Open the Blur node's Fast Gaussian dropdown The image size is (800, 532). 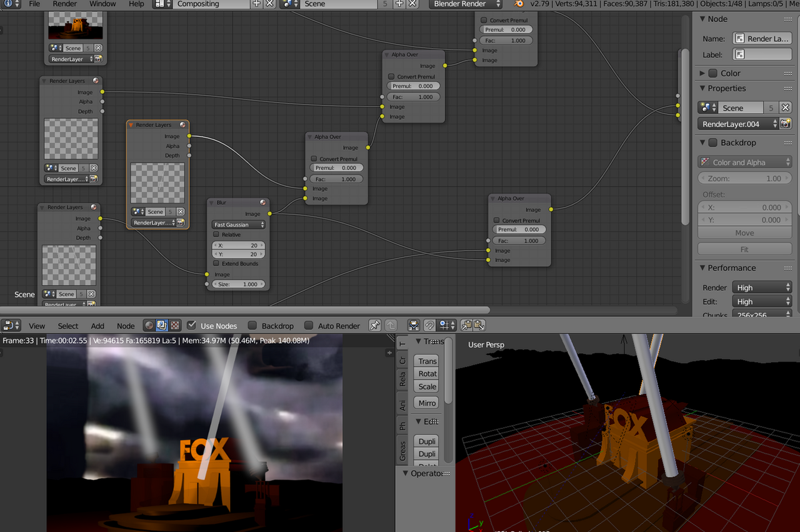(x=238, y=224)
